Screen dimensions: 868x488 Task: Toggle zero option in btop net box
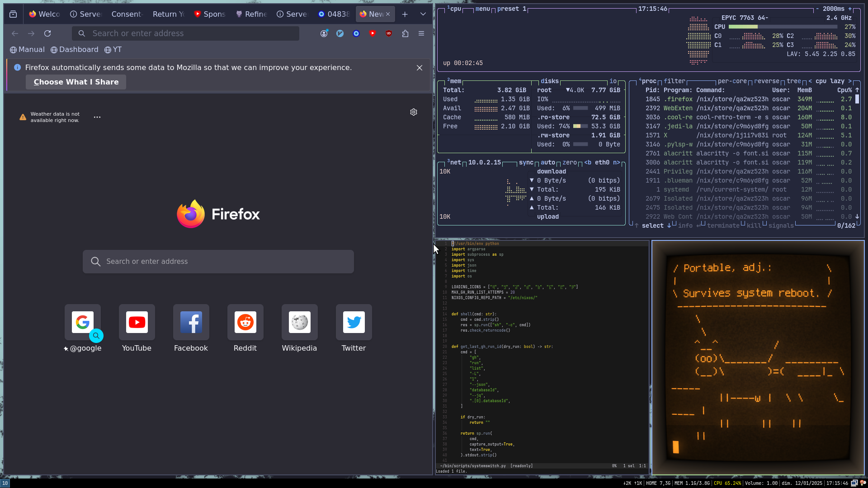click(x=570, y=163)
